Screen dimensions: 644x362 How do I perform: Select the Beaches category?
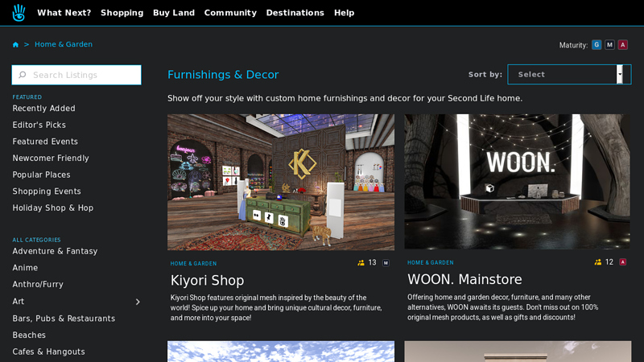[x=29, y=335]
